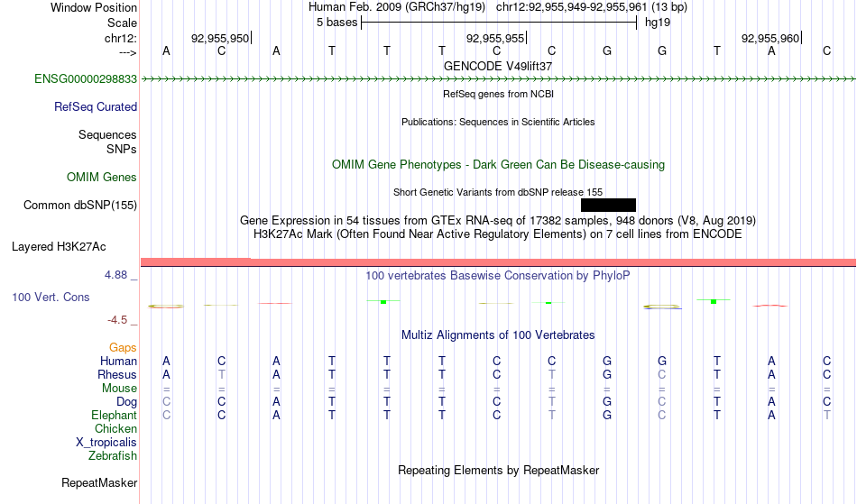Click the Scale label
The height and width of the screenshot is (504, 857).
[x=122, y=23]
